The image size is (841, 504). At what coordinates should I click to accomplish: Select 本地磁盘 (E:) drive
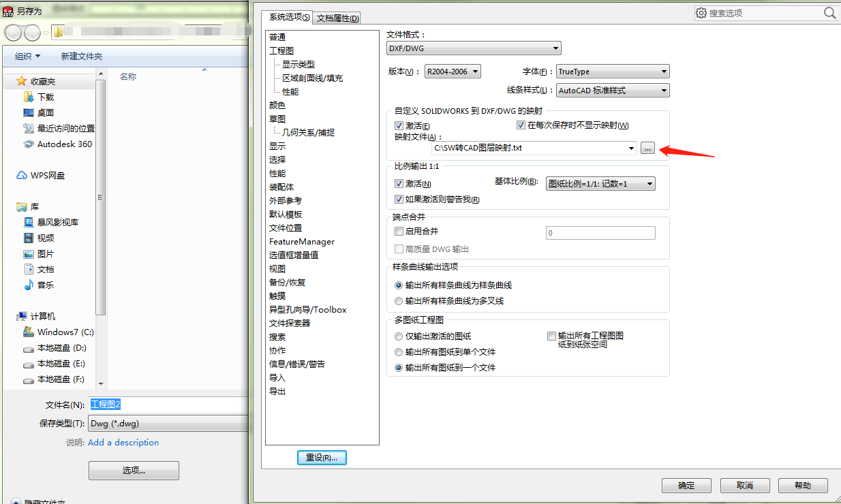point(55,363)
